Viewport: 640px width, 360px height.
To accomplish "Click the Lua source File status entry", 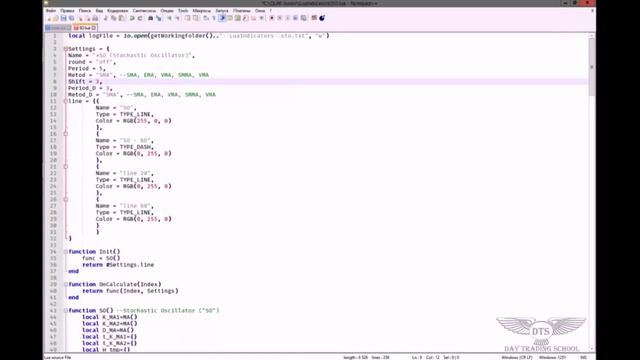I will (x=58, y=358).
